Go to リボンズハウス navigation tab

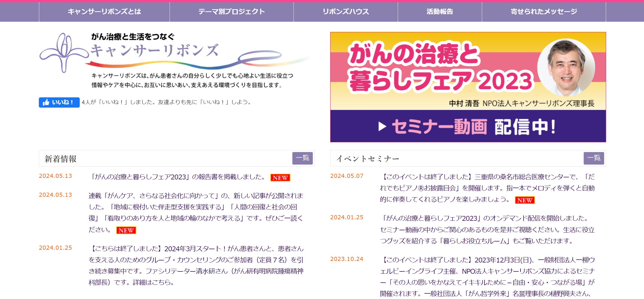coord(346,12)
